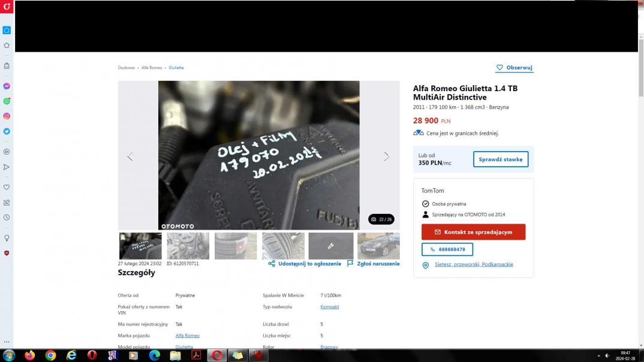Open sidebar three-dots setup menu
This screenshot has height=362, width=644.
7,342
